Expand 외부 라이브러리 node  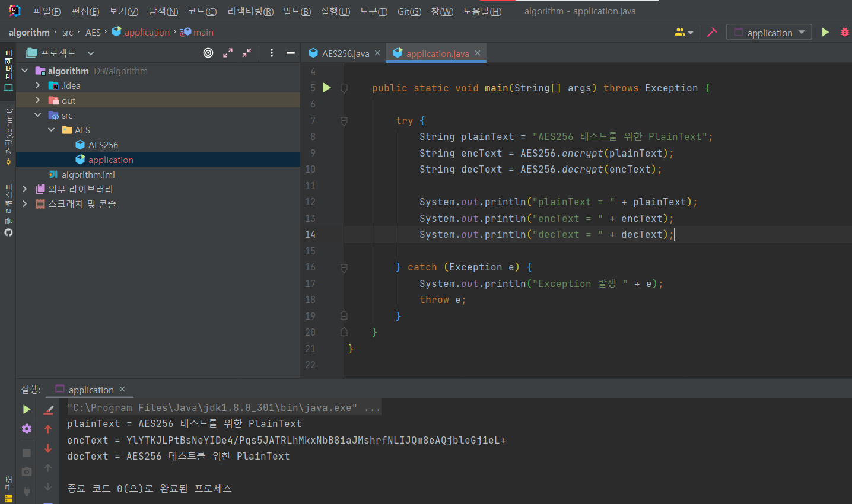click(x=25, y=189)
